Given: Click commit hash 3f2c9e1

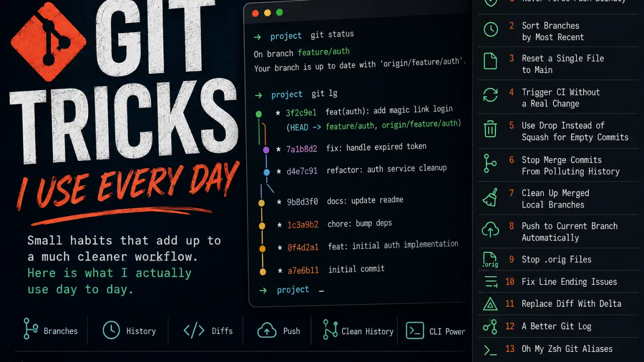Looking at the screenshot, I should (301, 113).
